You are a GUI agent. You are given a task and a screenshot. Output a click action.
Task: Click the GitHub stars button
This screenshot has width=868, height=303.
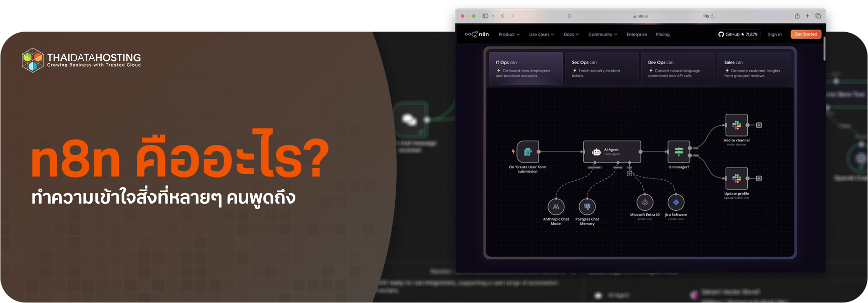coord(738,34)
